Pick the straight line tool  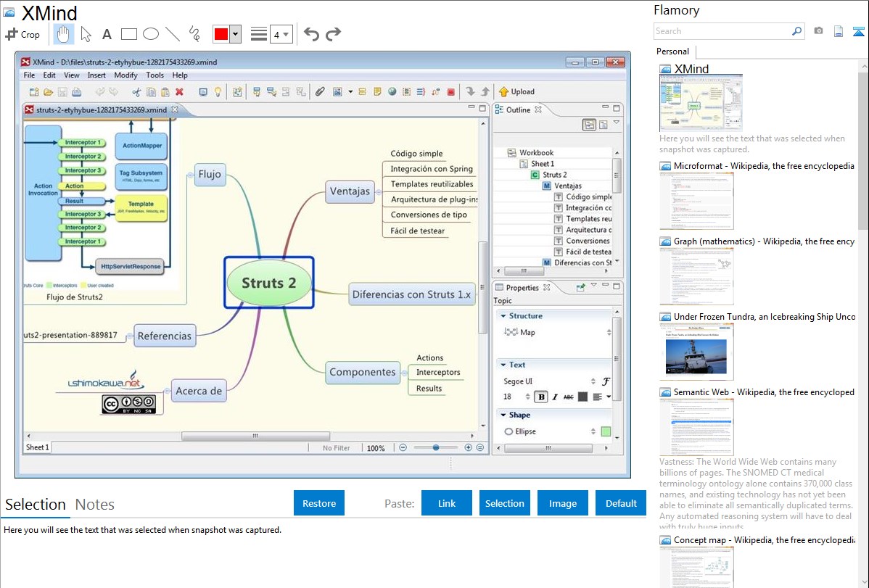[x=172, y=34]
